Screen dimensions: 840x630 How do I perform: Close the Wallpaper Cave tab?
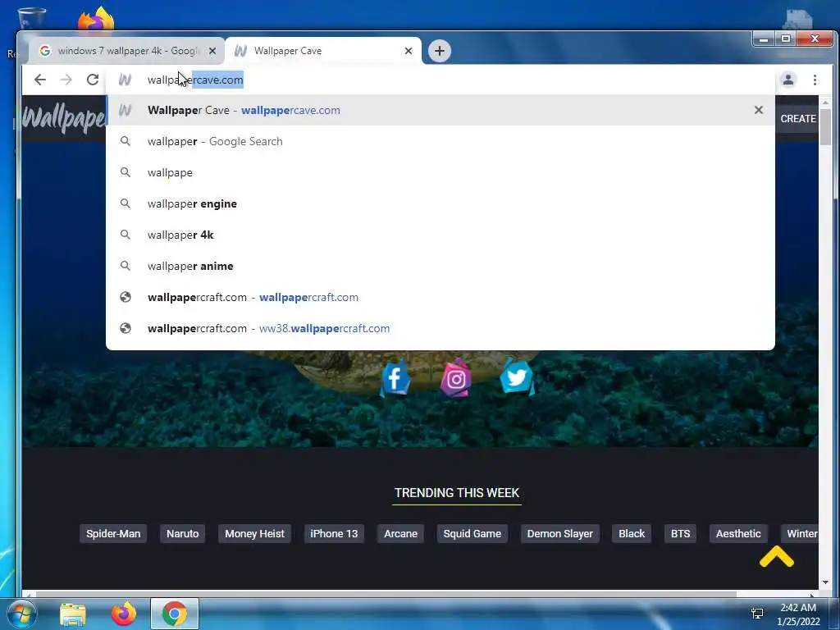[409, 51]
